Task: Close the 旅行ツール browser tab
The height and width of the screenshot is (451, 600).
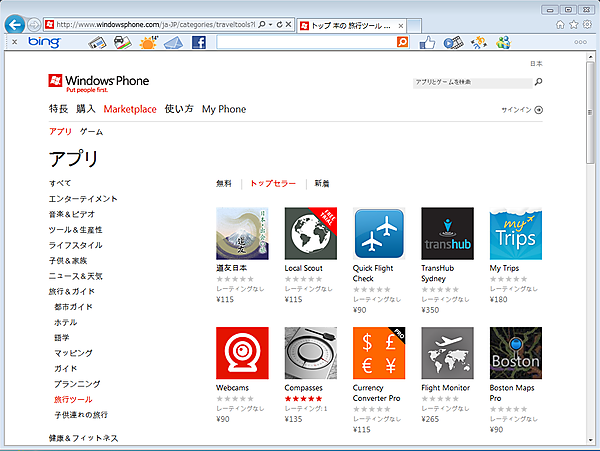Action: (401, 26)
